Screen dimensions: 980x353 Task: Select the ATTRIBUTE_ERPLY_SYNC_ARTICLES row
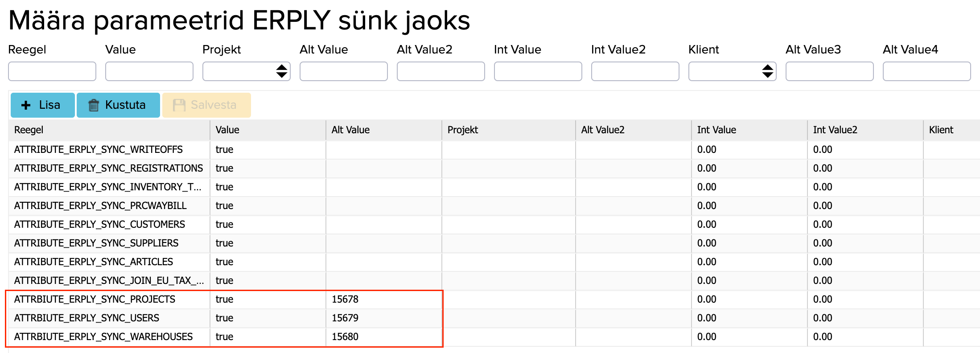[94, 262]
